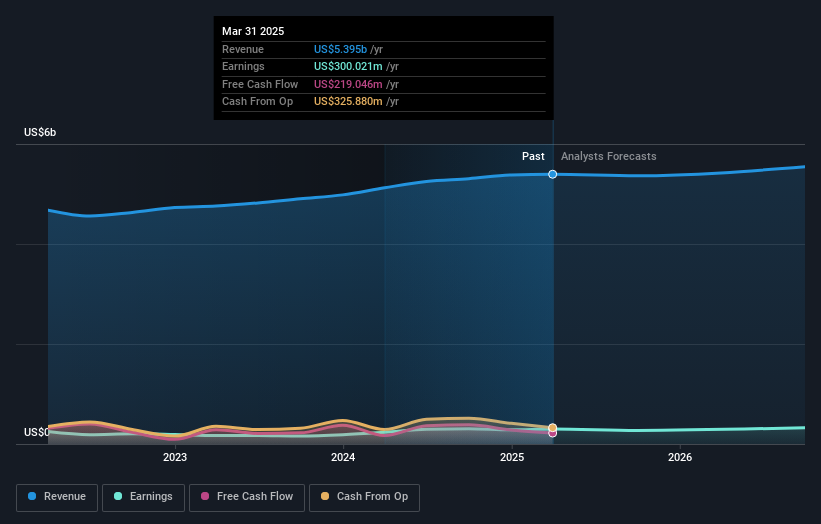Toggle the Earnings legend button
821x524 pixels.
tap(143, 497)
